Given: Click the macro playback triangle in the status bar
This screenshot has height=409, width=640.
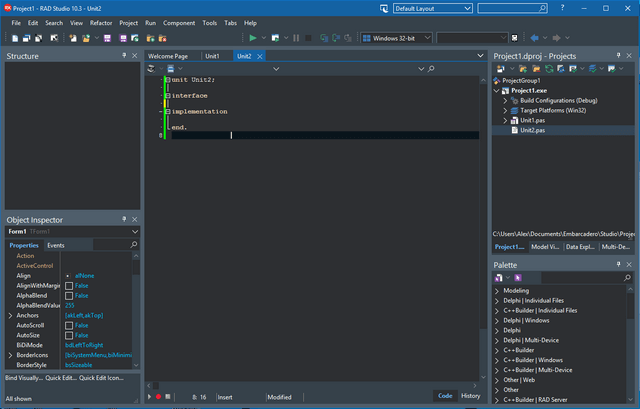Looking at the screenshot, I should (x=148, y=397).
